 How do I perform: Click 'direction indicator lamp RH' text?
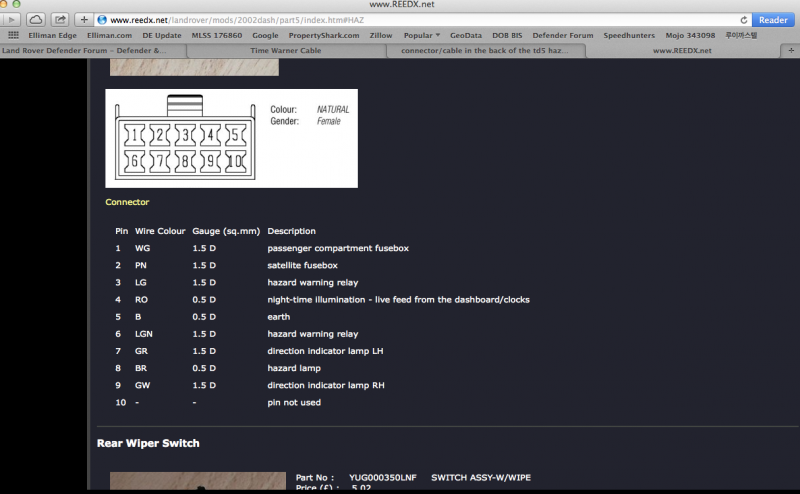[x=326, y=385]
